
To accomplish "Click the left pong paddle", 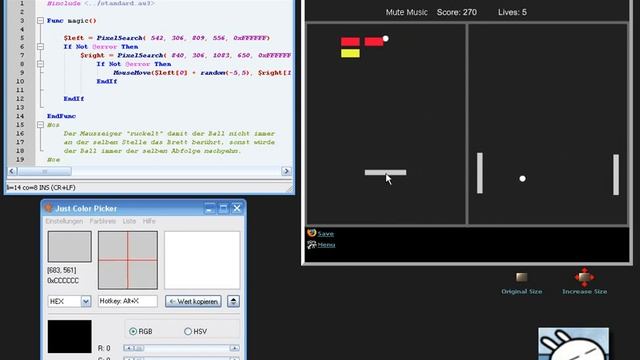I will click(480, 173).
